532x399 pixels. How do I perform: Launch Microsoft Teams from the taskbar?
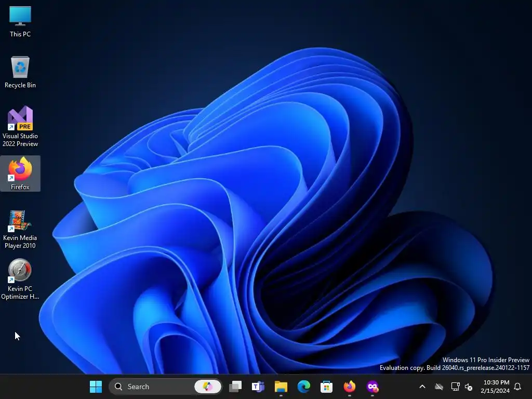[258, 387]
